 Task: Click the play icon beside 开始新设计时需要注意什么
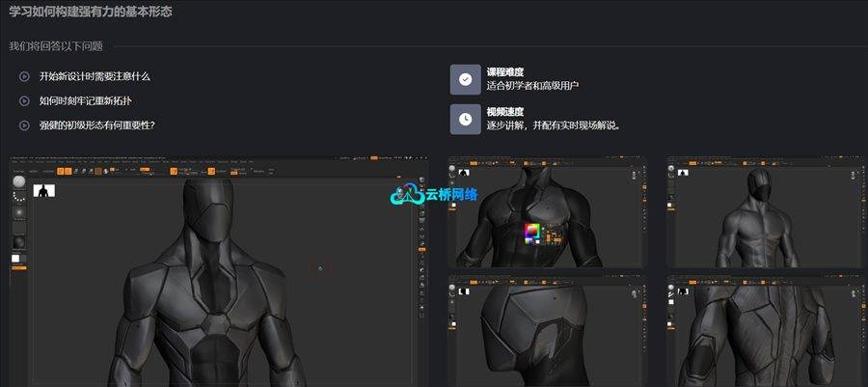point(24,76)
